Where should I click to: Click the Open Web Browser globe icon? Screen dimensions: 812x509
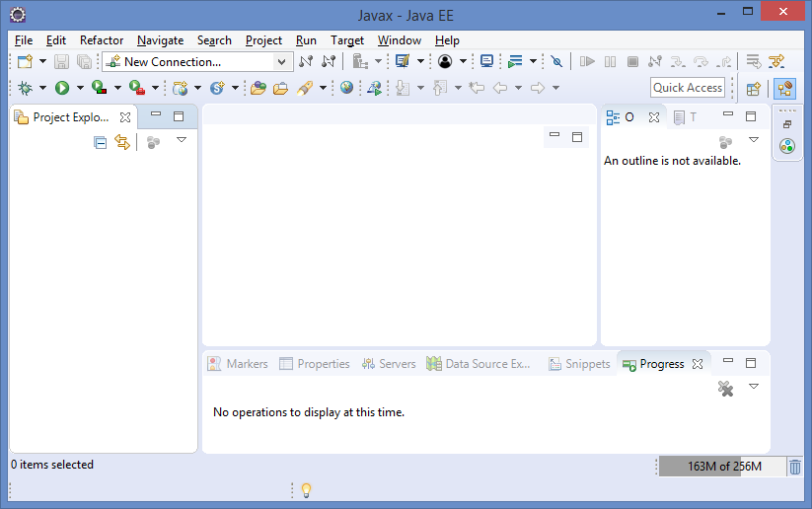click(346, 88)
